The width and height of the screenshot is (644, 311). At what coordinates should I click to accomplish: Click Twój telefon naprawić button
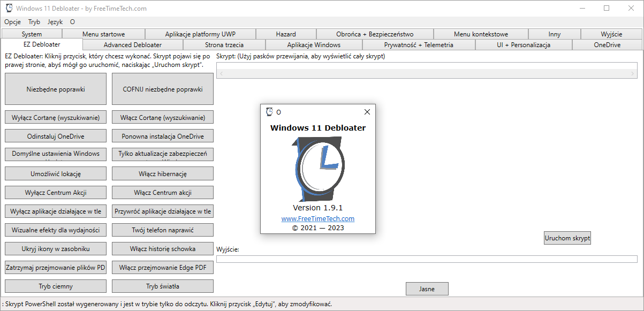pyautogui.click(x=163, y=230)
